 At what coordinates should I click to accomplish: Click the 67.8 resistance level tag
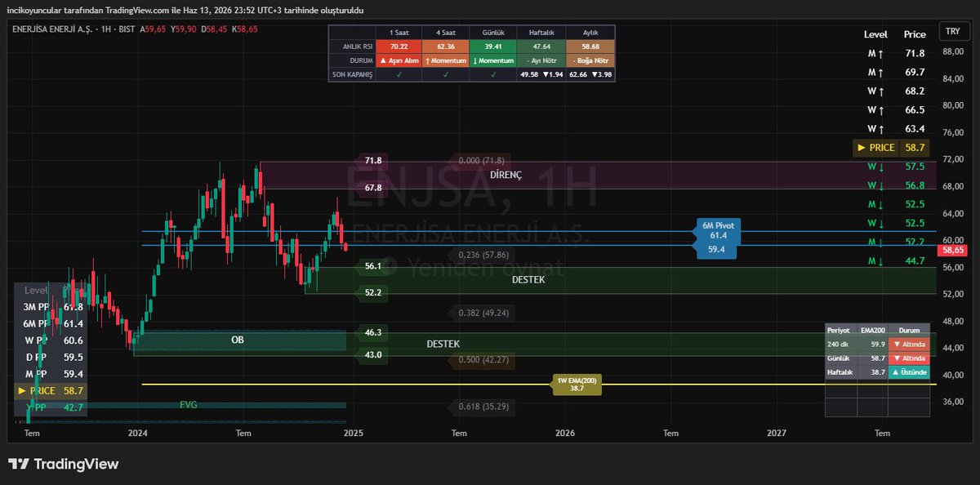[373, 188]
